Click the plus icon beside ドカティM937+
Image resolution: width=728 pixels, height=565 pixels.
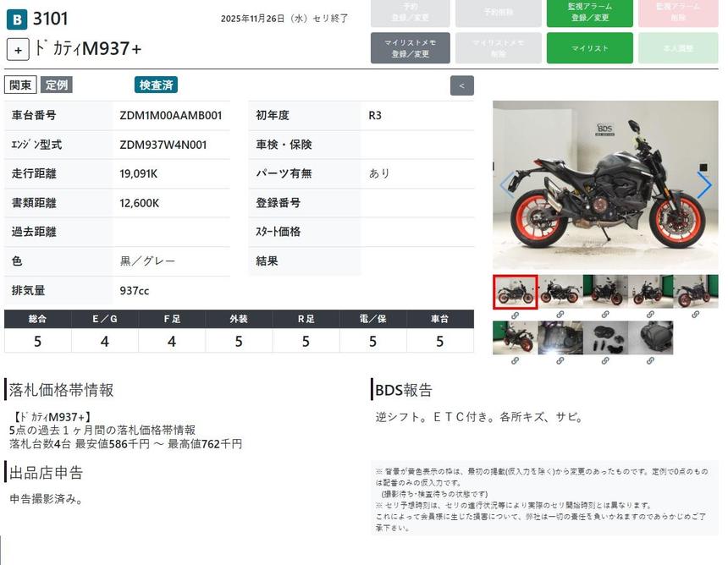coord(18,49)
